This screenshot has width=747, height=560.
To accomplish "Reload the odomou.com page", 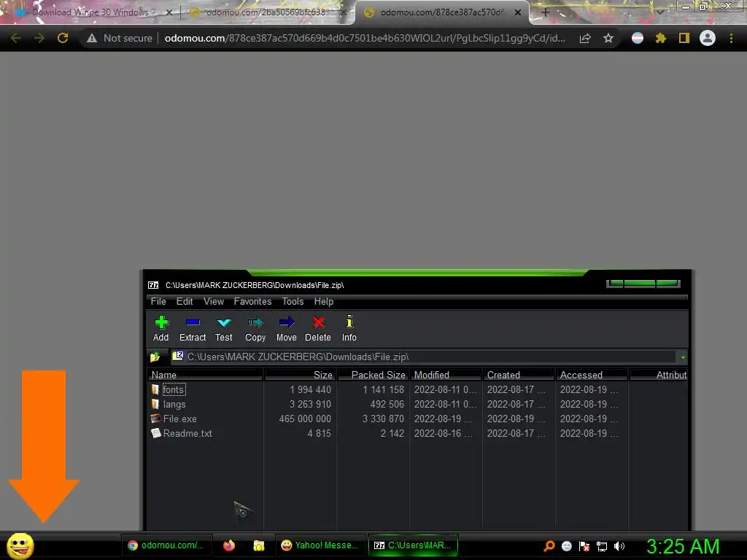I will pos(63,38).
